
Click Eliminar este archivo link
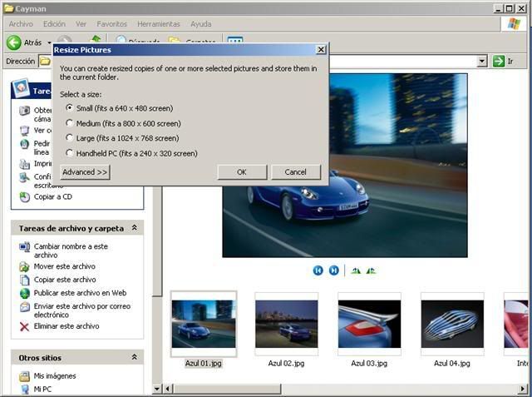66,326
